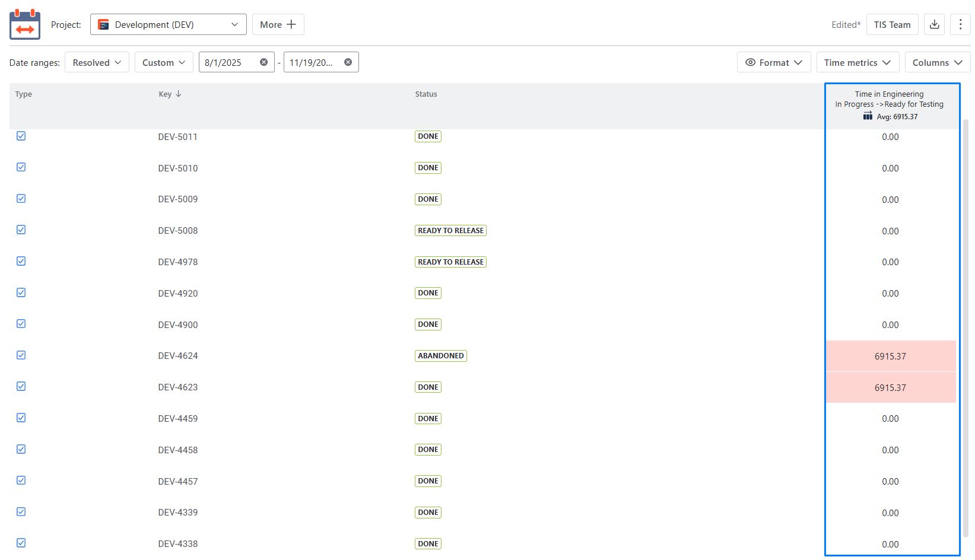Open the Development (DEV) project dropdown
975x560 pixels.
click(168, 24)
